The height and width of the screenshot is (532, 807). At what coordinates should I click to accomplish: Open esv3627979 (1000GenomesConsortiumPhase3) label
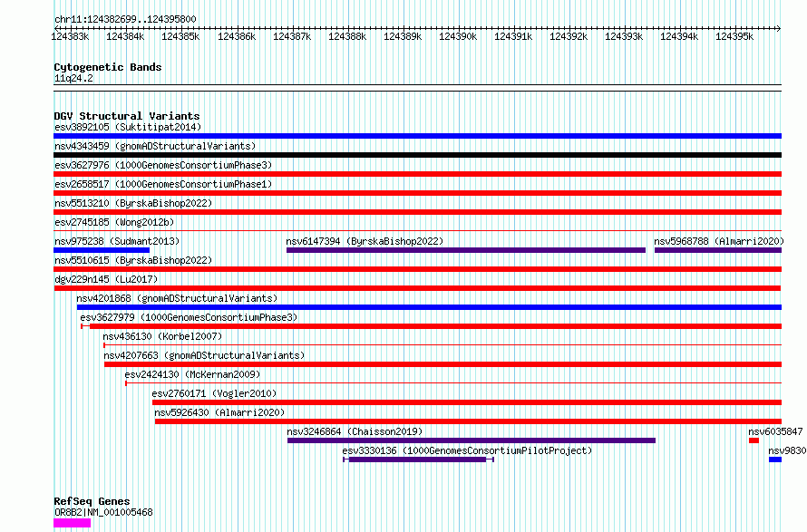[x=189, y=317]
